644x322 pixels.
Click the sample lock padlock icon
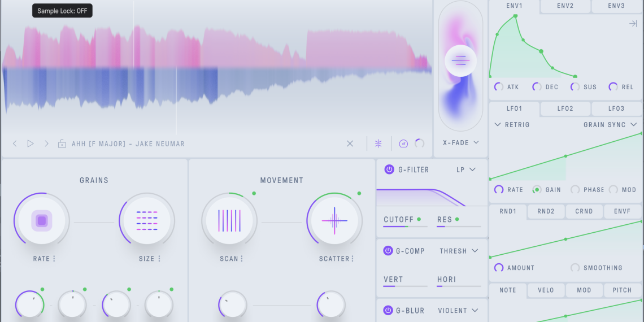[62, 144]
